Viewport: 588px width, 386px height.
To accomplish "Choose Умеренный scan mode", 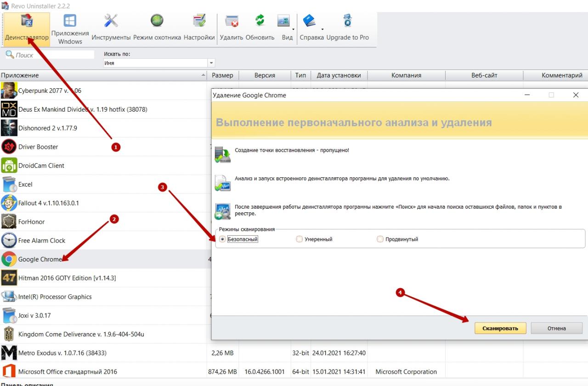I will coord(300,239).
